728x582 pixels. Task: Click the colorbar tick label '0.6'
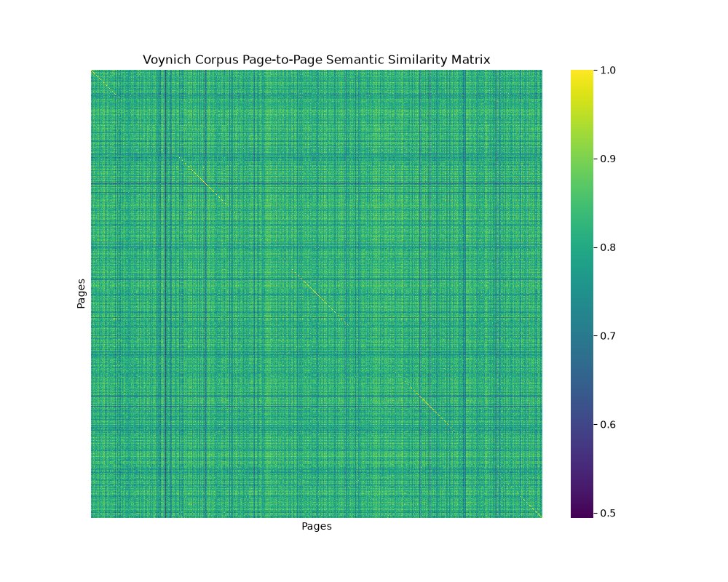608,424
